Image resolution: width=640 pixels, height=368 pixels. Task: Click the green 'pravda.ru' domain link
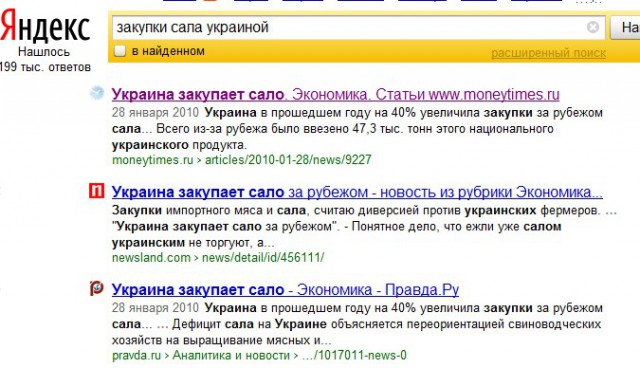[137, 355]
